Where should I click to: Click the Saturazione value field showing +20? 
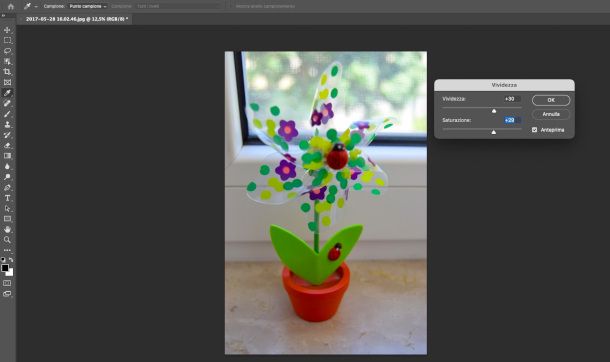coord(512,120)
